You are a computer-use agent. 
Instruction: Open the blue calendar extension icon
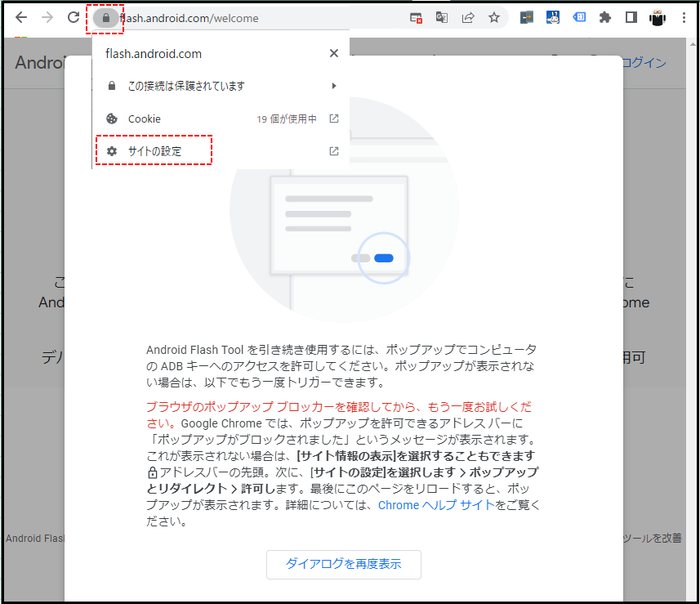click(x=553, y=17)
